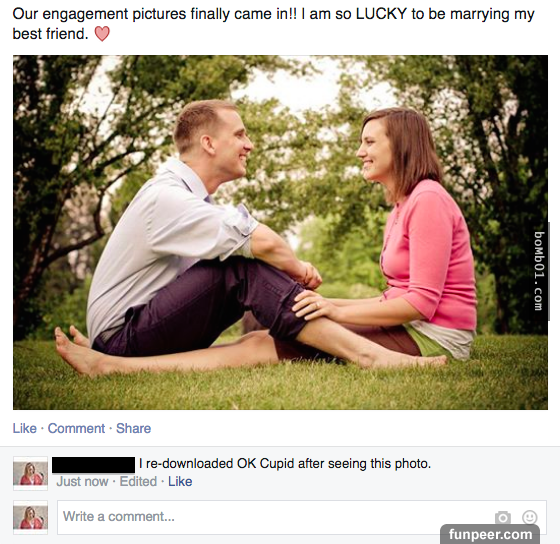Open the Edited history link
Image resolution: width=560 pixels, height=544 pixels.
138,481
